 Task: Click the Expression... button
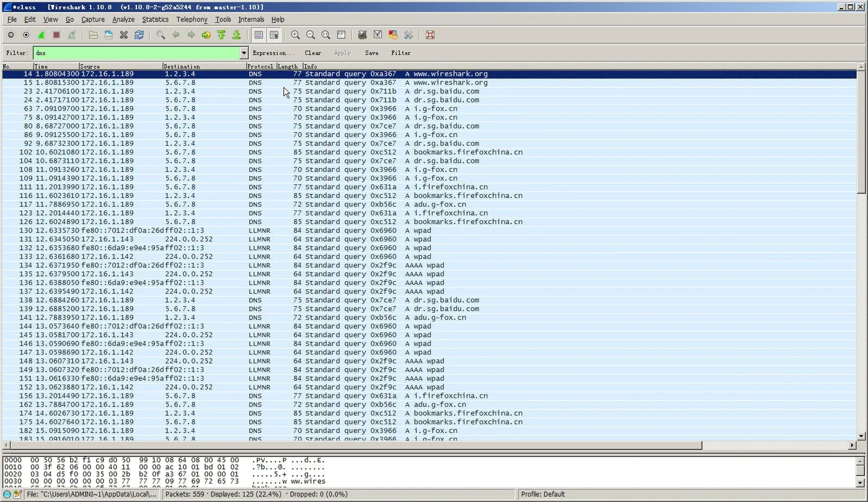pos(273,53)
